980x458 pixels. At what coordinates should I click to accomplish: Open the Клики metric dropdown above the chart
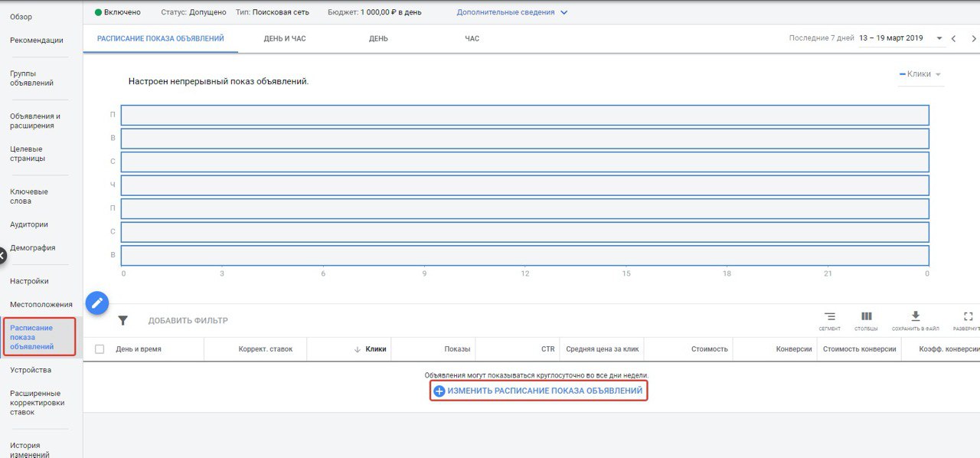[x=920, y=74]
